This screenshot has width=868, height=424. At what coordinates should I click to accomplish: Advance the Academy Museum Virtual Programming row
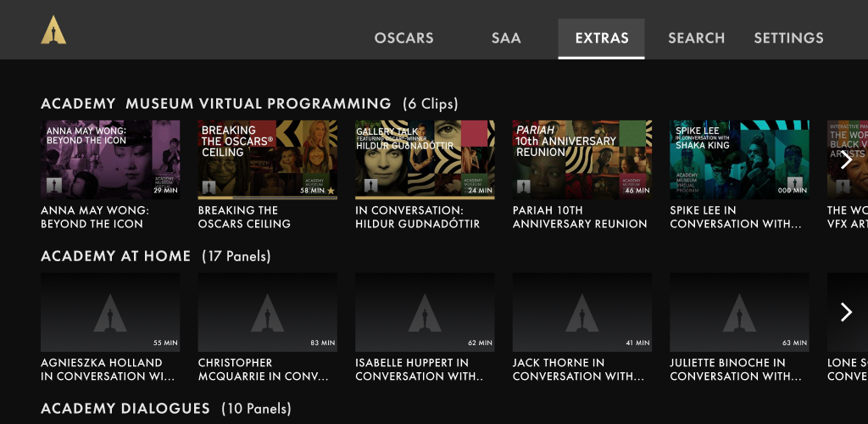(846, 160)
